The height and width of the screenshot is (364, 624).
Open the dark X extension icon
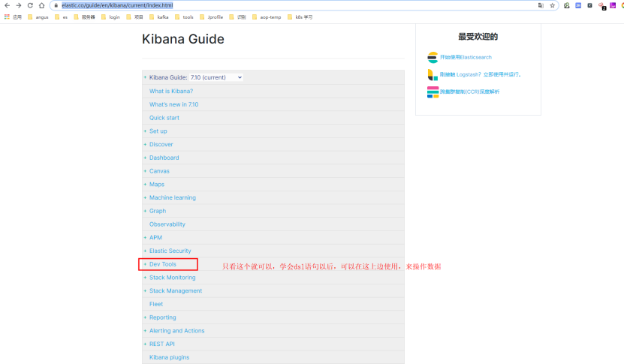point(589,5)
